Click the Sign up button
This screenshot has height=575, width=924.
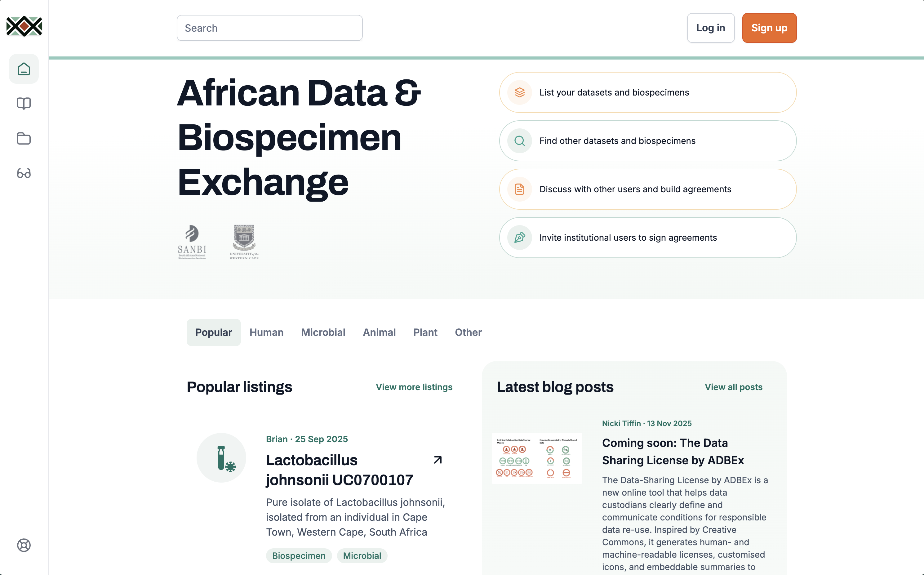(769, 28)
